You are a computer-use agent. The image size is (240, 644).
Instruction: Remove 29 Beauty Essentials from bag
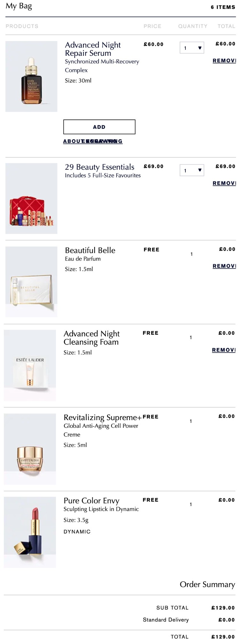[224, 183]
